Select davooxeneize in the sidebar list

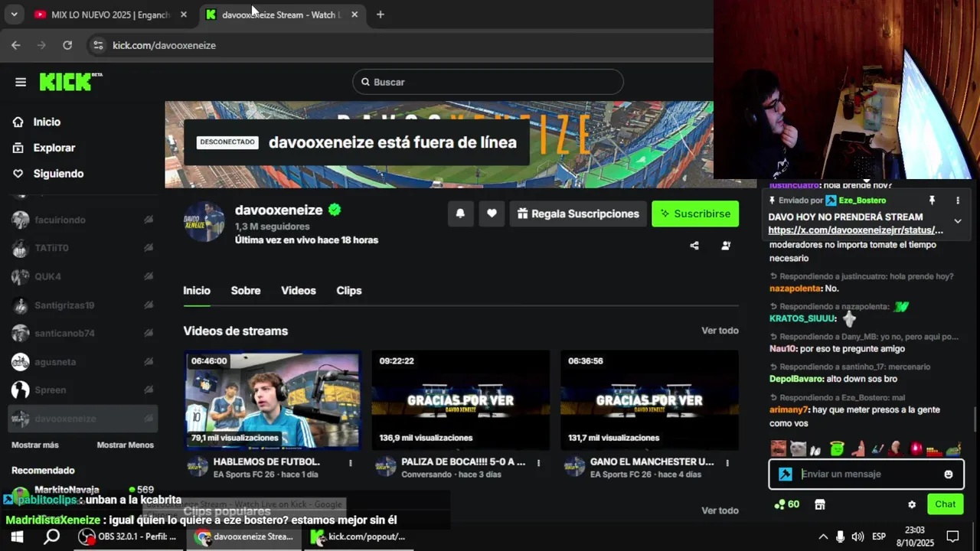[x=83, y=419]
